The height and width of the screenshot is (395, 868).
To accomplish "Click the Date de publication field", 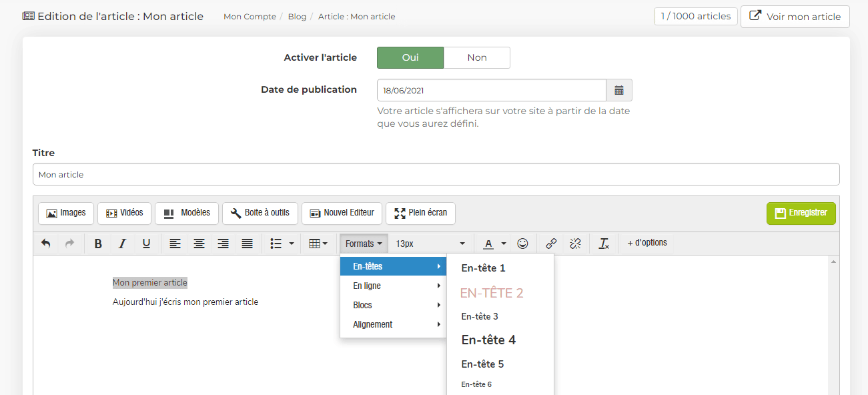I will (492, 90).
